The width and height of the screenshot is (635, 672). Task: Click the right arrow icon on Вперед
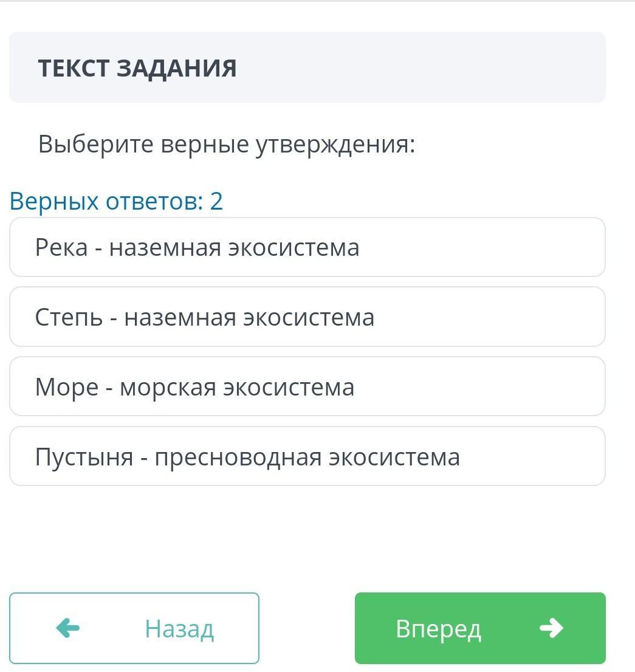551,628
